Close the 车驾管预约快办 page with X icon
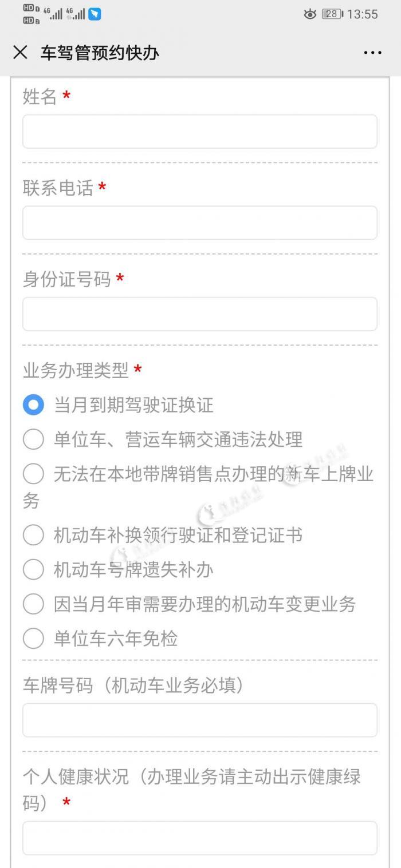The width and height of the screenshot is (401, 868). [20, 53]
